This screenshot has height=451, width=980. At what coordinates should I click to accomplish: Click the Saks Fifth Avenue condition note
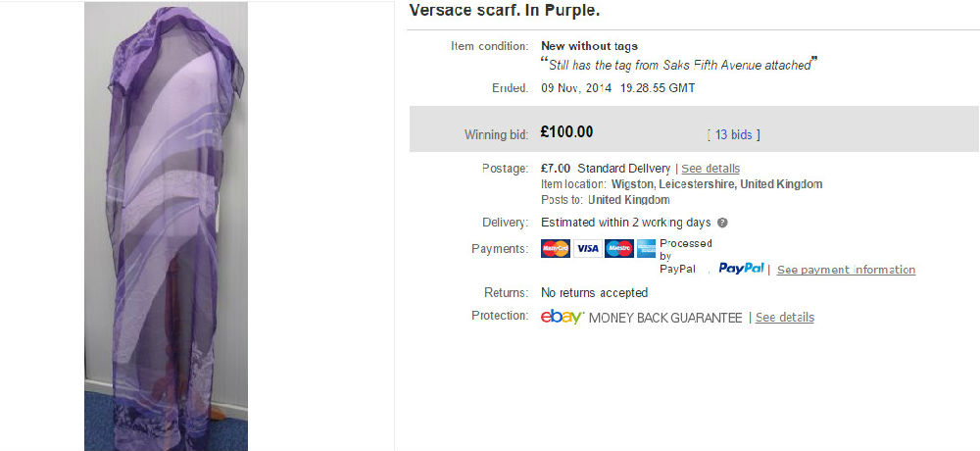[679, 65]
